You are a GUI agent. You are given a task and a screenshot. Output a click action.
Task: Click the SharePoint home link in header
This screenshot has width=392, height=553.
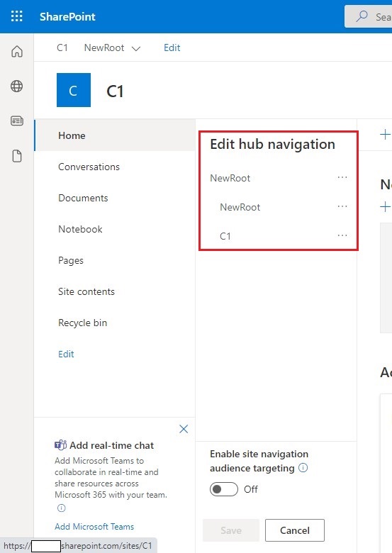point(67,16)
